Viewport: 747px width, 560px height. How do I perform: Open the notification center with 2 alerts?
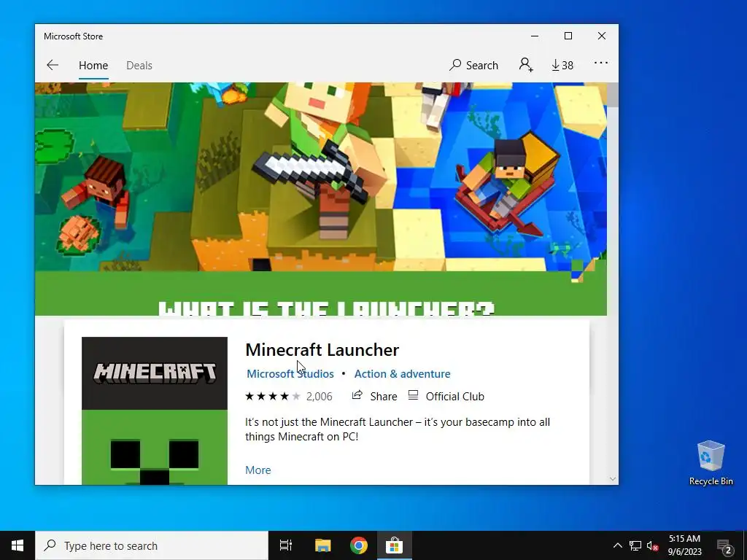724,546
